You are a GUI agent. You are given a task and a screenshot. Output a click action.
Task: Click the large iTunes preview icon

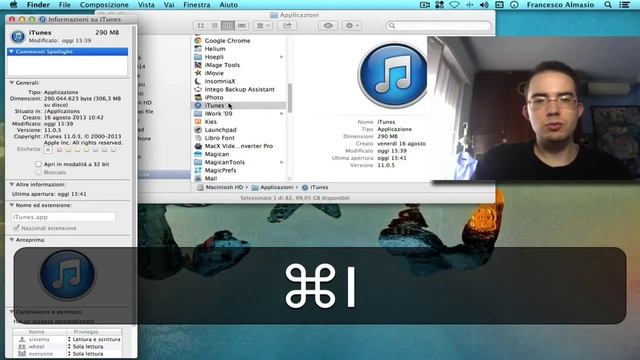pyautogui.click(x=392, y=75)
